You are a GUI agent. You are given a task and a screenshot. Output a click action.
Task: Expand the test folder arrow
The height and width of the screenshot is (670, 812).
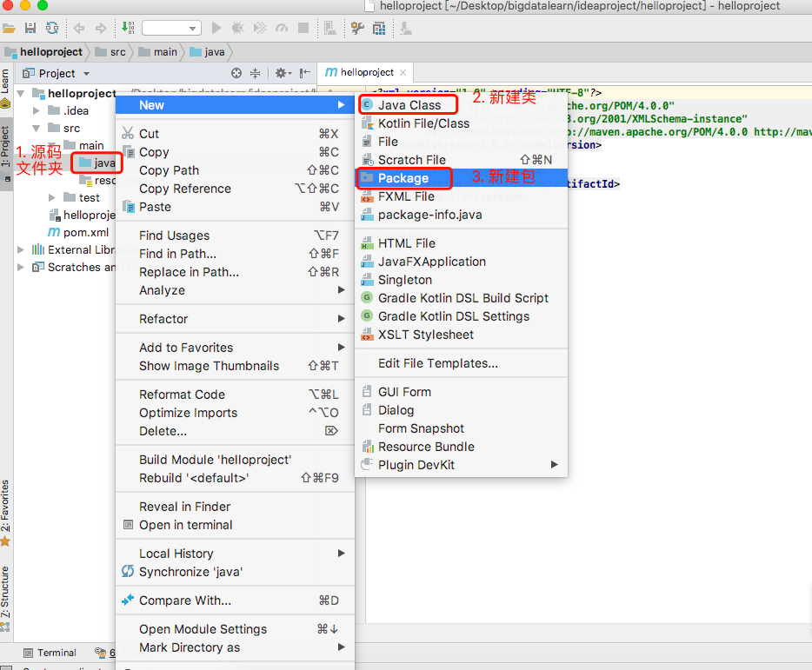coord(52,198)
